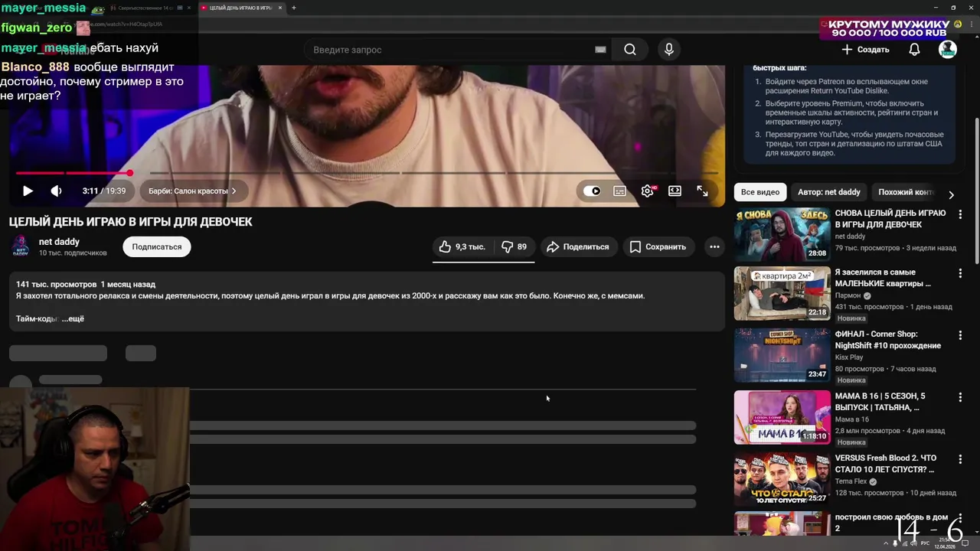Open menu for СНОВА ЦЕЛЫЙ ДЕНЬ ИГРАЮ video
Viewport: 980px width, 551px height.
[x=960, y=214]
